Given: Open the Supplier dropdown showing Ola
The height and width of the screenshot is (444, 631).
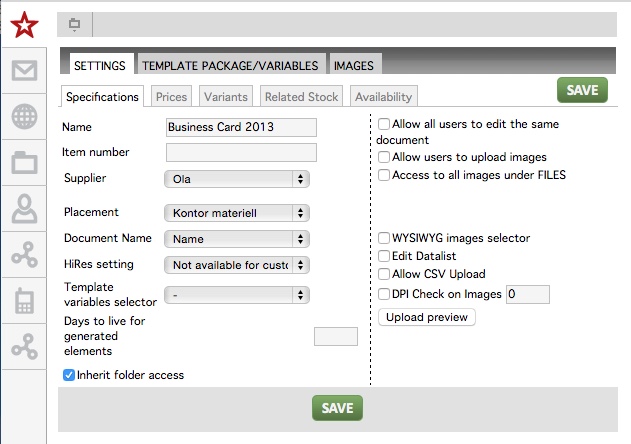Looking at the screenshot, I should (x=237, y=179).
